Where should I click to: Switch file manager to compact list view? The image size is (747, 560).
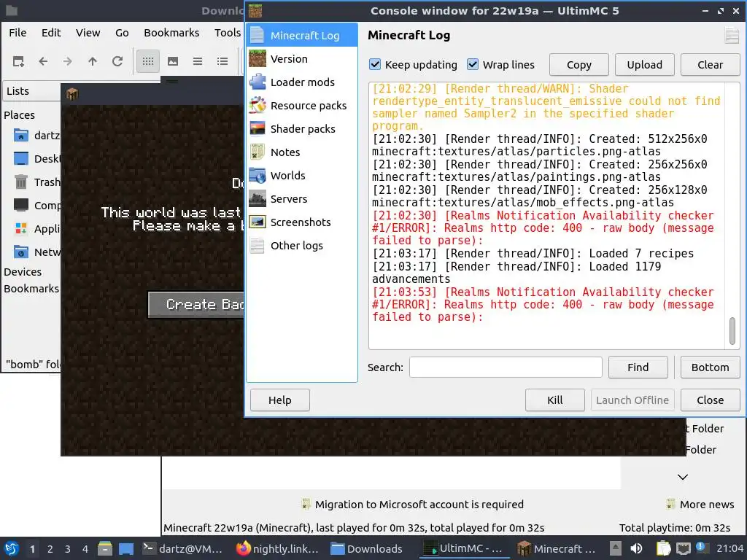click(x=198, y=61)
